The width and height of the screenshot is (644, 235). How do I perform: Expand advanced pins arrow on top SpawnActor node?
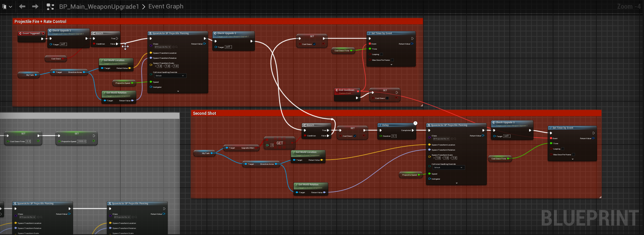point(178,91)
